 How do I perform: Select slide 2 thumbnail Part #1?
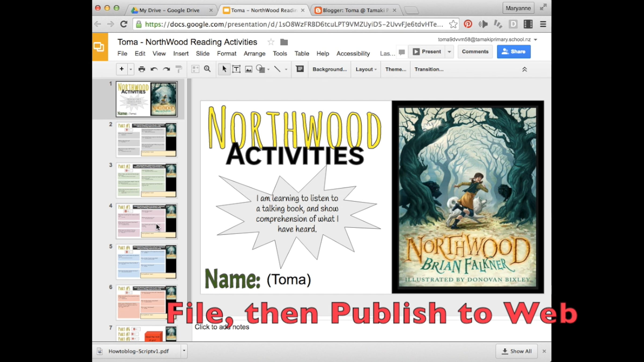point(147,139)
